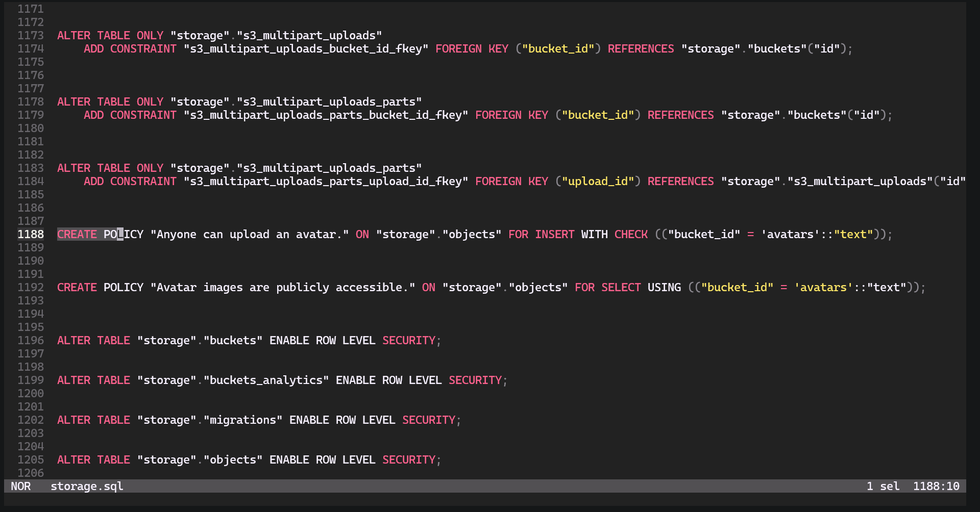Viewport: 980px width, 512px height.
Task: Click "s3_multipart_uploads_parts" table name on line 1178
Action: coord(329,101)
